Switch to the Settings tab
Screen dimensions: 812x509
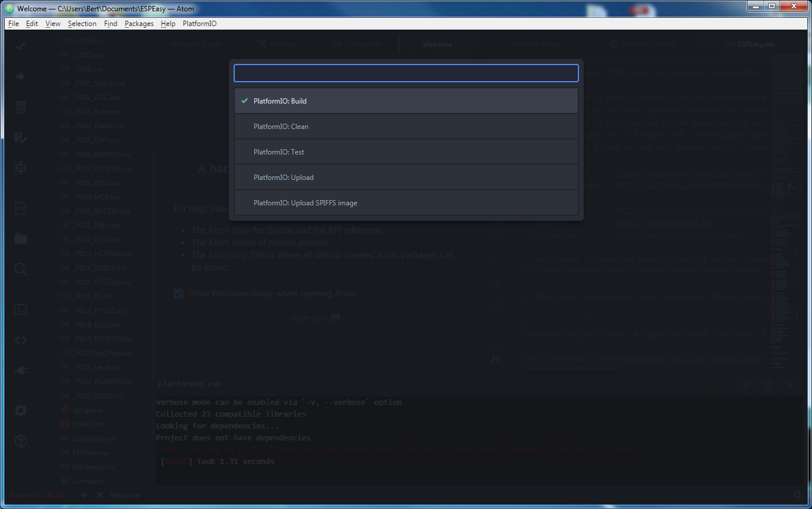276,44
